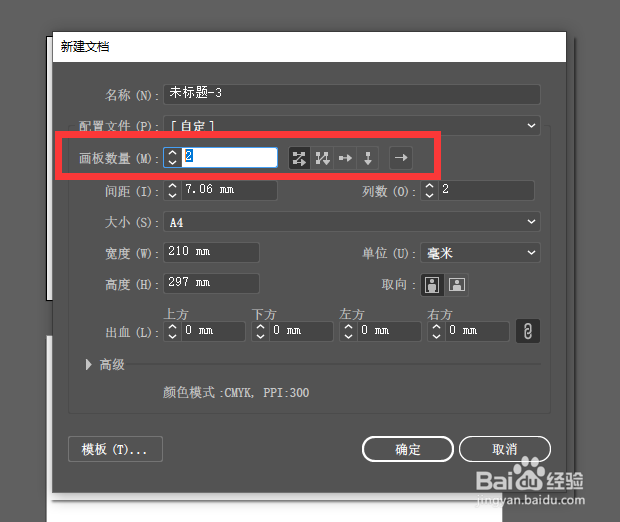Image resolution: width=620 pixels, height=522 pixels.
Task: Select grid by column artboard arrangement
Action: (x=322, y=158)
